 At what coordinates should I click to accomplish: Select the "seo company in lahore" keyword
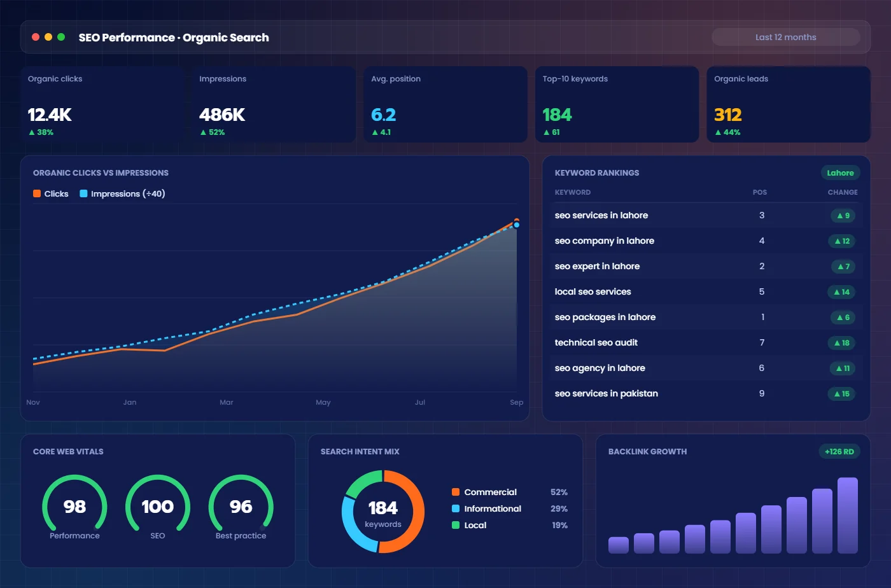tap(605, 241)
